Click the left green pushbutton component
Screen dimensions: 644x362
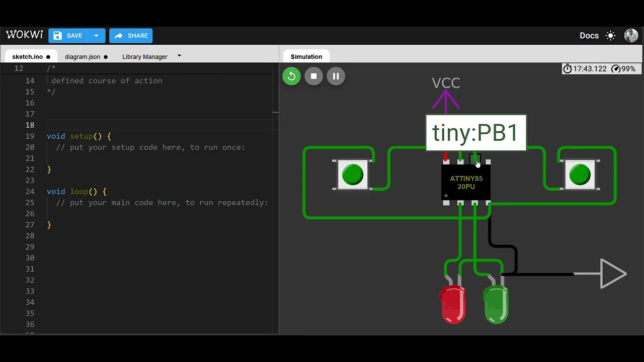tap(353, 174)
